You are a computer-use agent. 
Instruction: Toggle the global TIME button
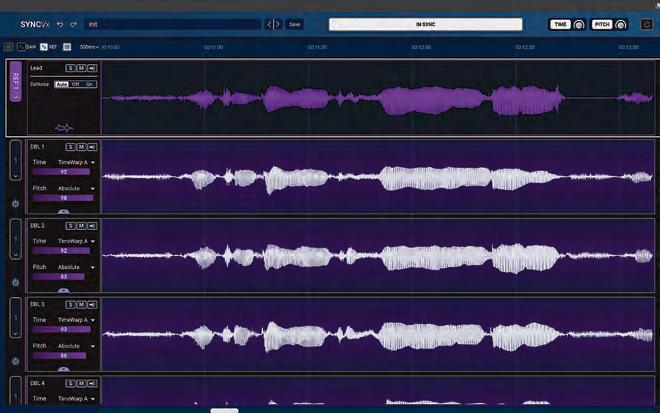pos(560,24)
